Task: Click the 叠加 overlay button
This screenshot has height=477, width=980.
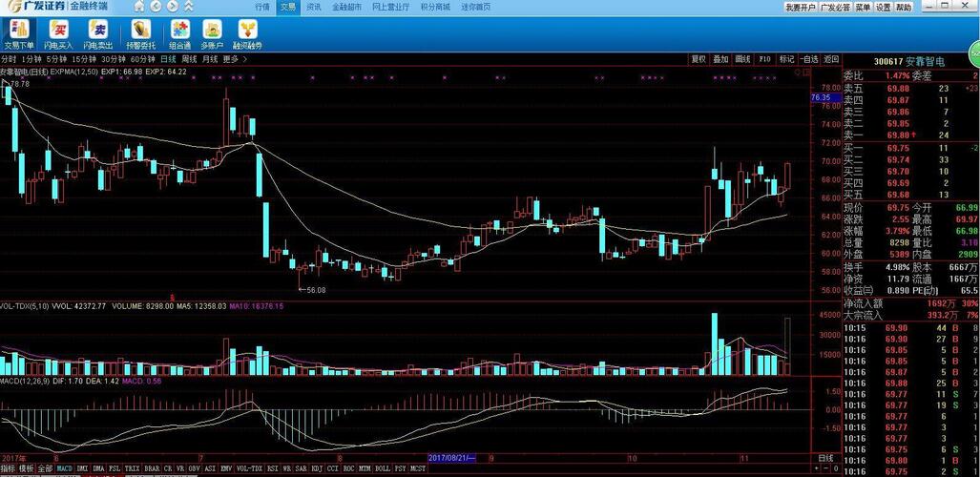Action: coord(720,59)
